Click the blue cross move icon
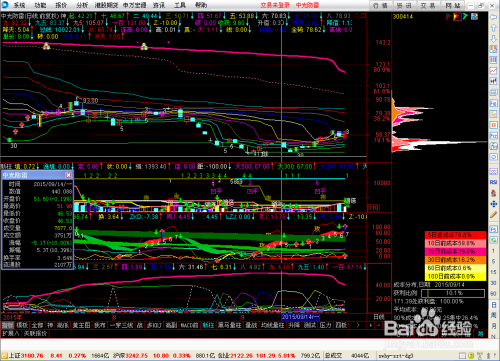This screenshot has width=500, height=361. coord(494,204)
